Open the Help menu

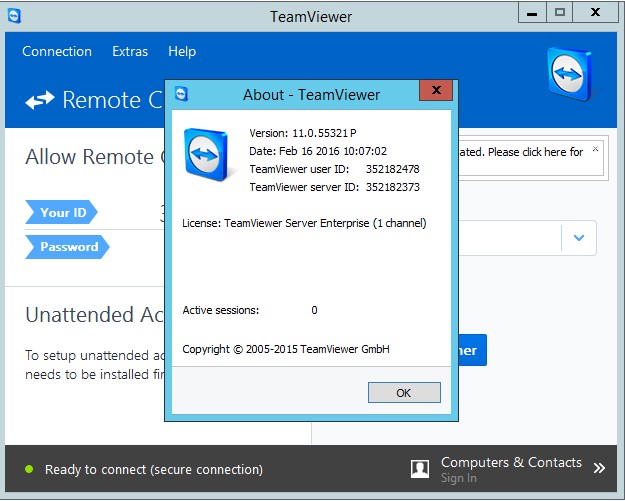coord(182,51)
